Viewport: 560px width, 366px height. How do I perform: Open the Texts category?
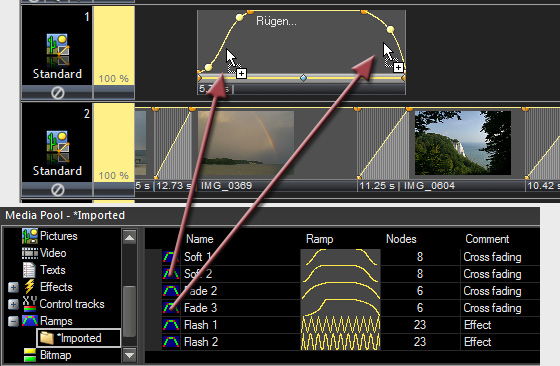click(x=52, y=270)
